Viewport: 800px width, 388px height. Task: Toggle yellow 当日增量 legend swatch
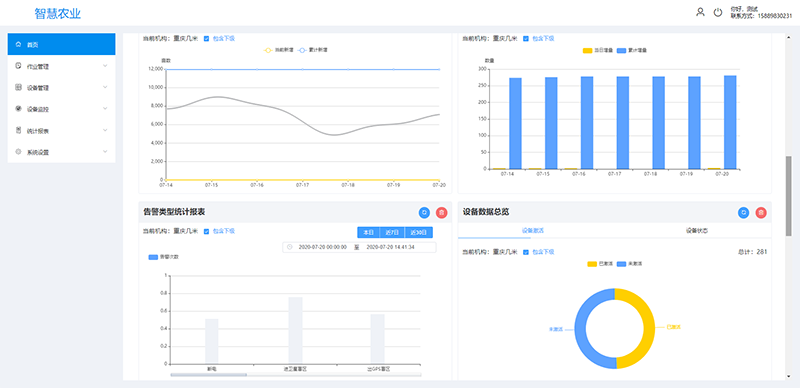click(x=587, y=51)
